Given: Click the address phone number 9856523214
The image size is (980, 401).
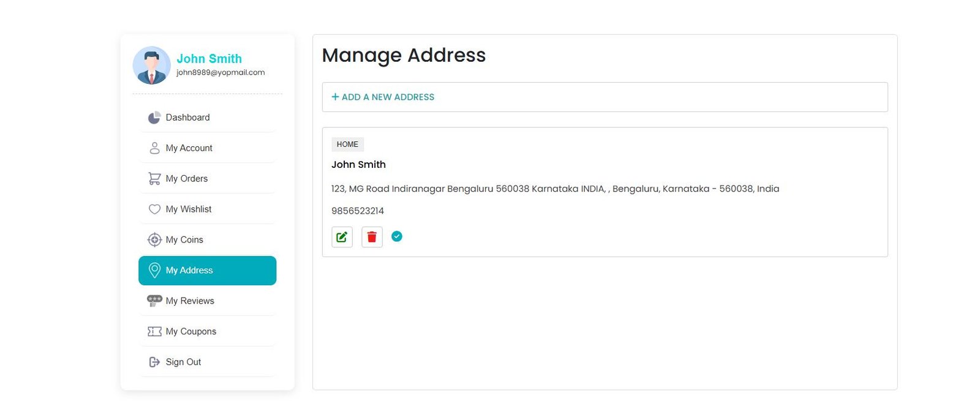Looking at the screenshot, I should pos(358,211).
